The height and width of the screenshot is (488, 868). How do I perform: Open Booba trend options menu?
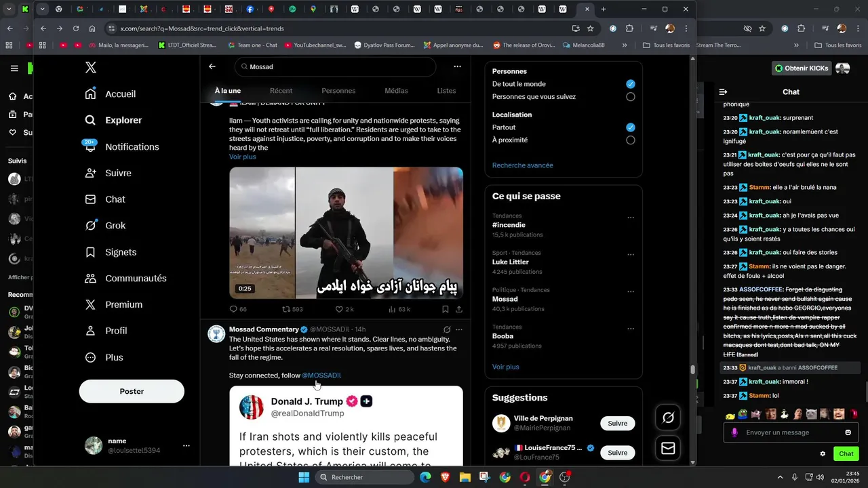coord(631,329)
